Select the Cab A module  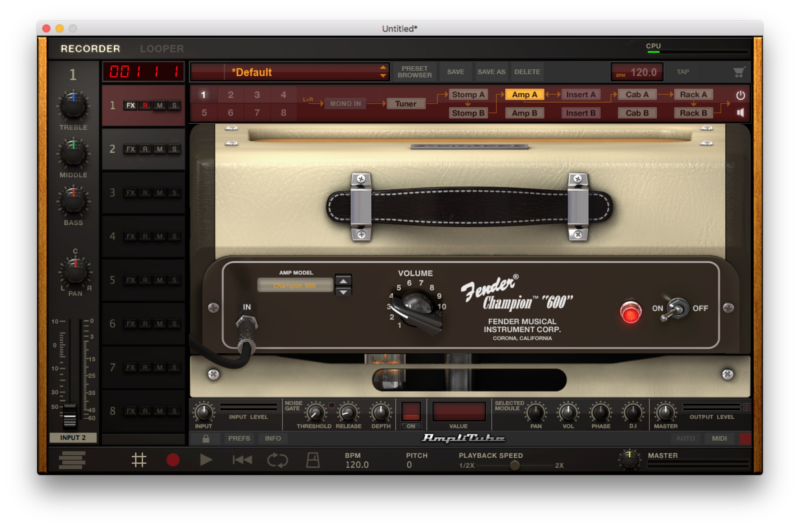637,94
